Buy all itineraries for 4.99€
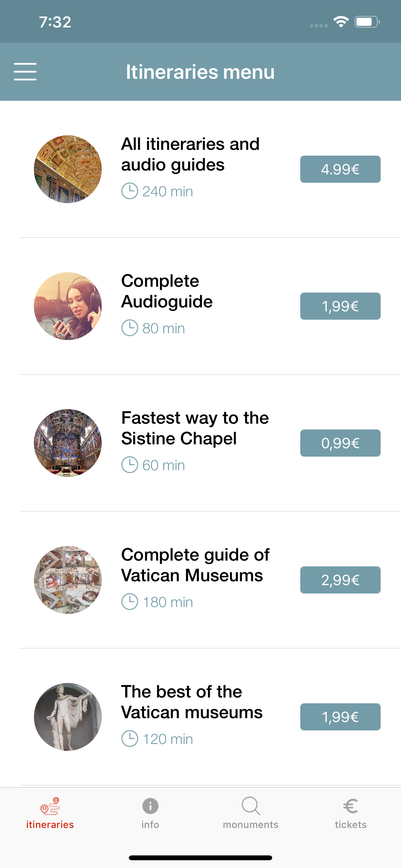401x868 pixels. pyautogui.click(x=340, y=169)
